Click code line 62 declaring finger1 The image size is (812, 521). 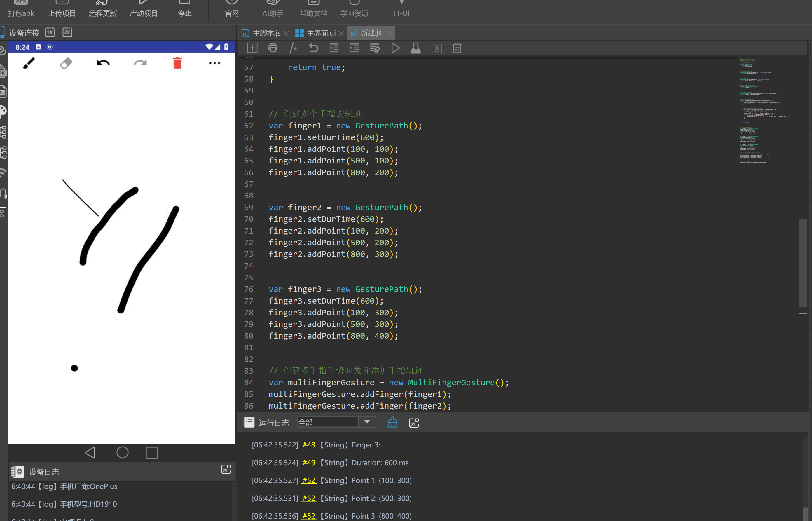point(345,126)
